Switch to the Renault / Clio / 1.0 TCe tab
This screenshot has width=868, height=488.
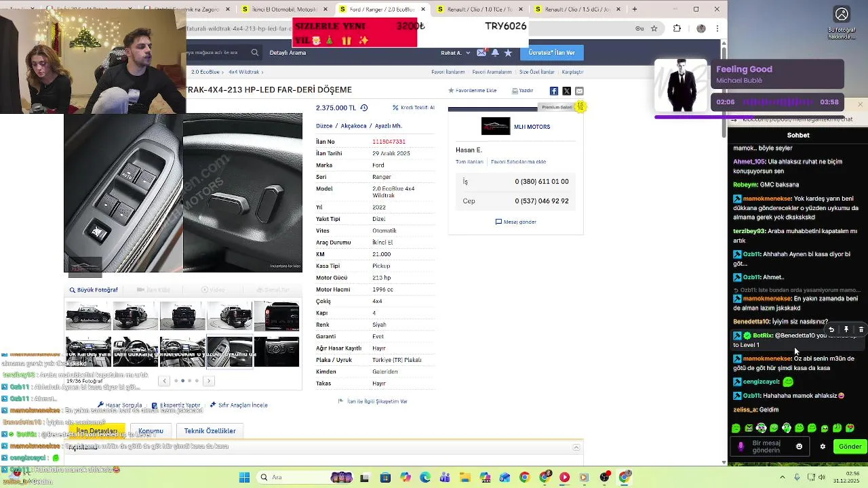(x=480, y=9)
